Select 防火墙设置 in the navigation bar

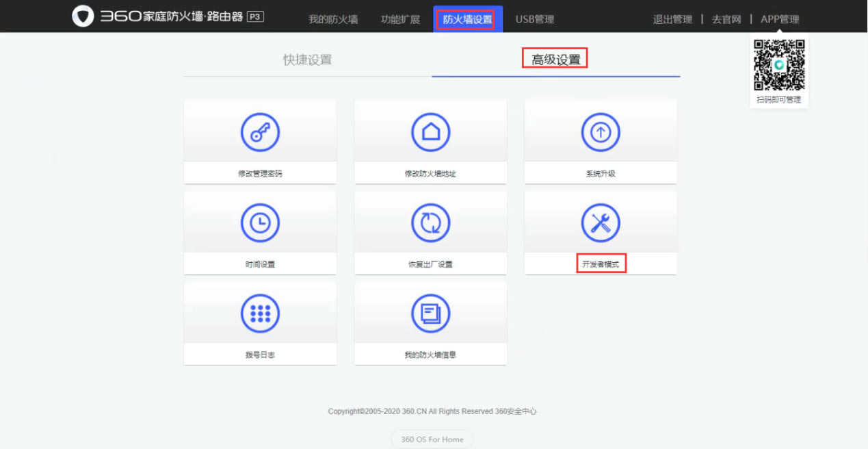click(x=467, y=19)
